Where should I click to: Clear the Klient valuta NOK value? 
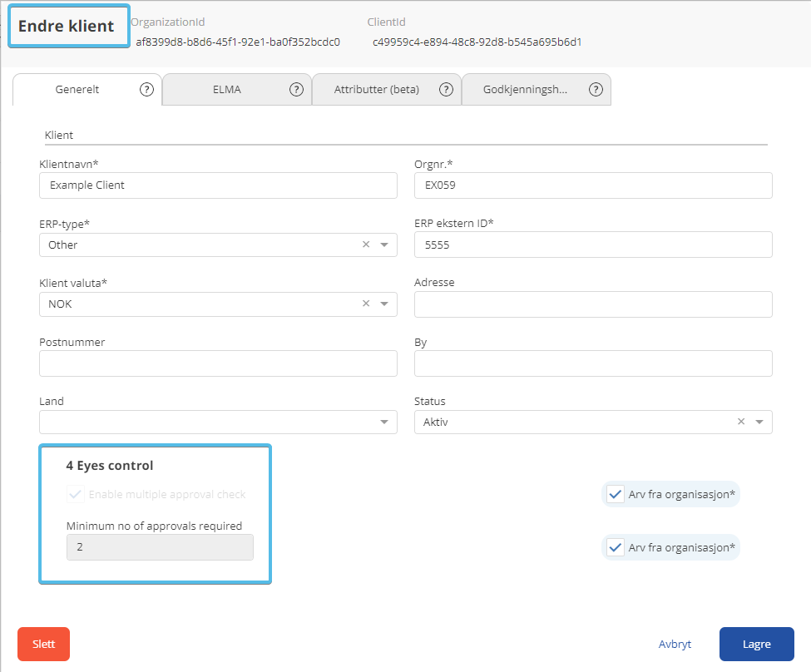click(366, 304)
